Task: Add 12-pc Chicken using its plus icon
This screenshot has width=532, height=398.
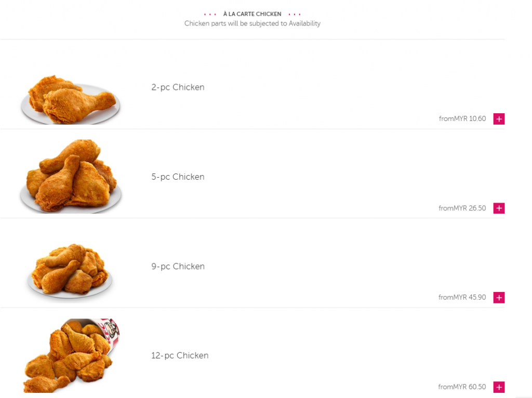Action: pyautogui.click(x=499, y=387)
